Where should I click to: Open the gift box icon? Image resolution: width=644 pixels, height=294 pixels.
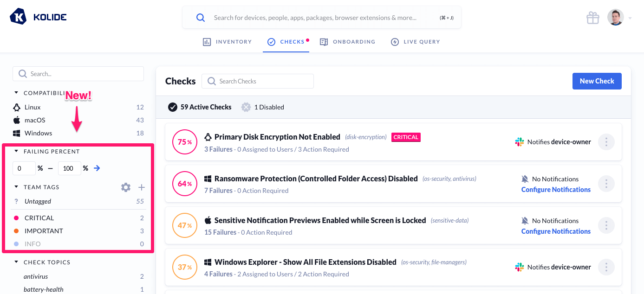click(593, 18)
